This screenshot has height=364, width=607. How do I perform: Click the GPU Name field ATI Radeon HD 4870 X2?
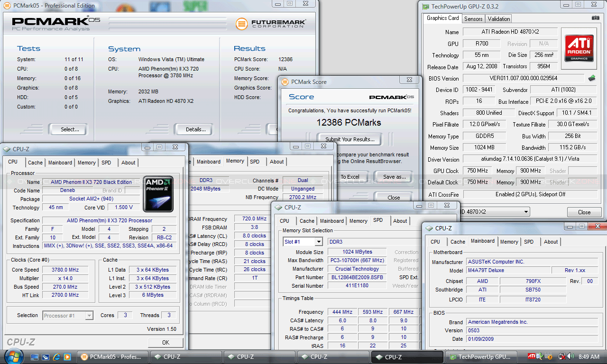pos(510,32)
